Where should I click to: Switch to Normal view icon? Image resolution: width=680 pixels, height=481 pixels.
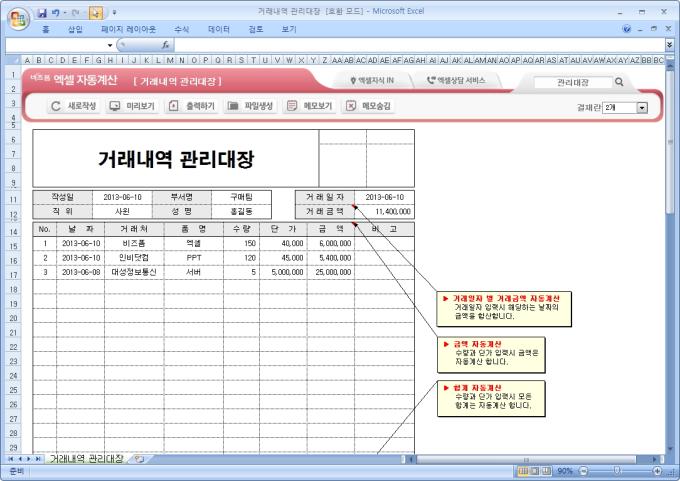pos(523,471)
